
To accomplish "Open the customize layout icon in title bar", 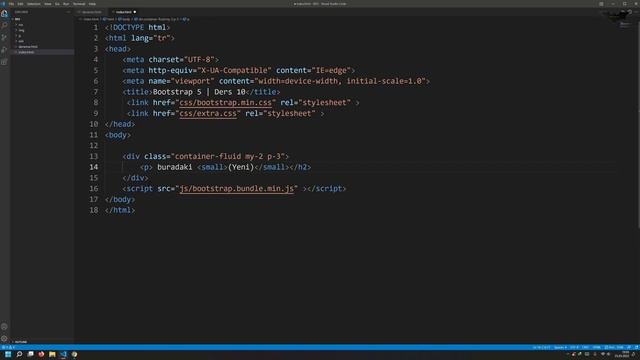I will pyautogui.click(x=601, y=4).
